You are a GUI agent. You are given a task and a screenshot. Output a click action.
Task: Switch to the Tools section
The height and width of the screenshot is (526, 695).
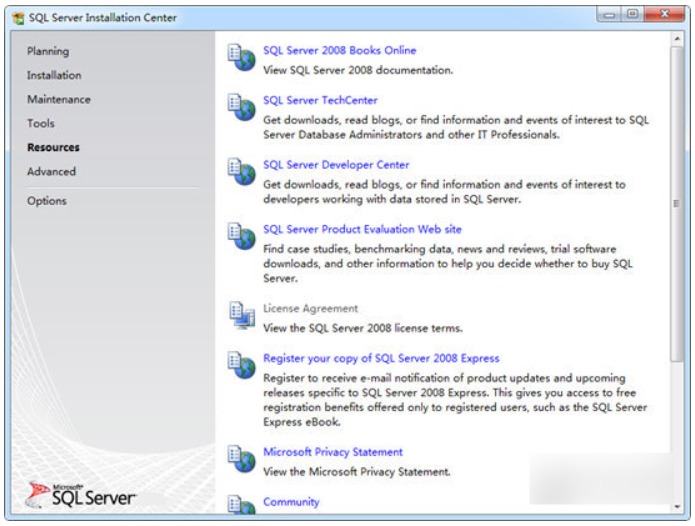[41, 123]
